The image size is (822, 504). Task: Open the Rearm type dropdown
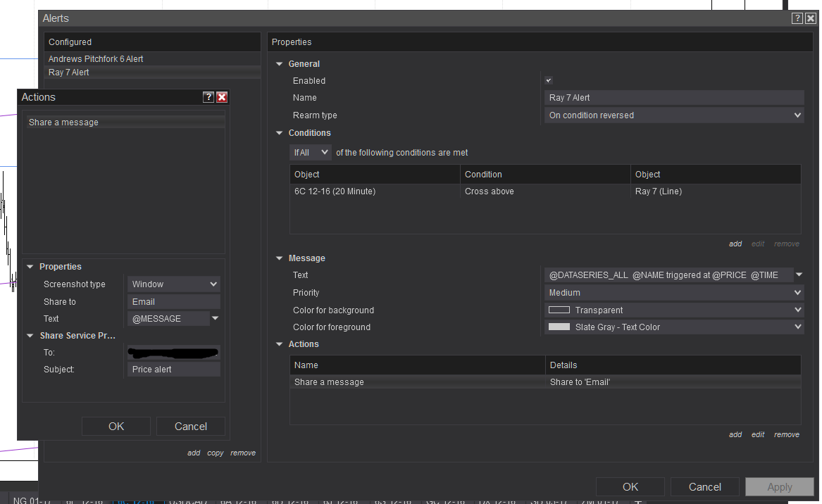pyautogui.click(x=674, y=115)
